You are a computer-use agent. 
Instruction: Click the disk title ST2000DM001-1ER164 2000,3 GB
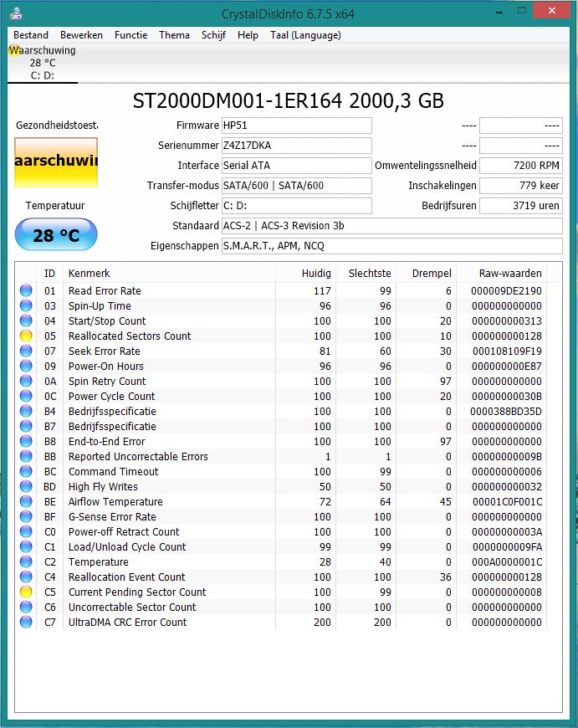(289, 101)
